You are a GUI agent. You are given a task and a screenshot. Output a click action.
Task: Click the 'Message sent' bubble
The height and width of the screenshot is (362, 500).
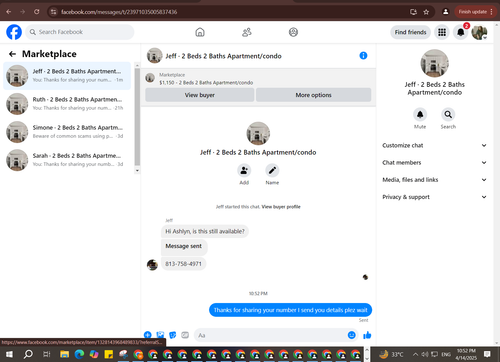pyautogui.click(x=184, y=247)
